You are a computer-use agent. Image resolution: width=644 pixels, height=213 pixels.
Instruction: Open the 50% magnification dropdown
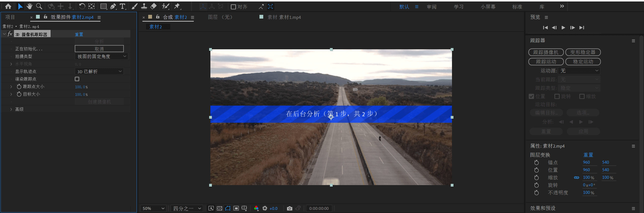click(x=153, y=208)
